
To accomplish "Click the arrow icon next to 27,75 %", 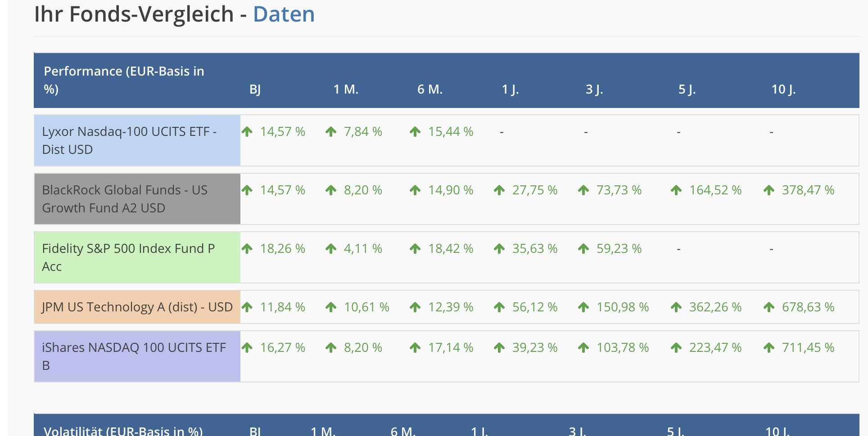I will 499,190.
